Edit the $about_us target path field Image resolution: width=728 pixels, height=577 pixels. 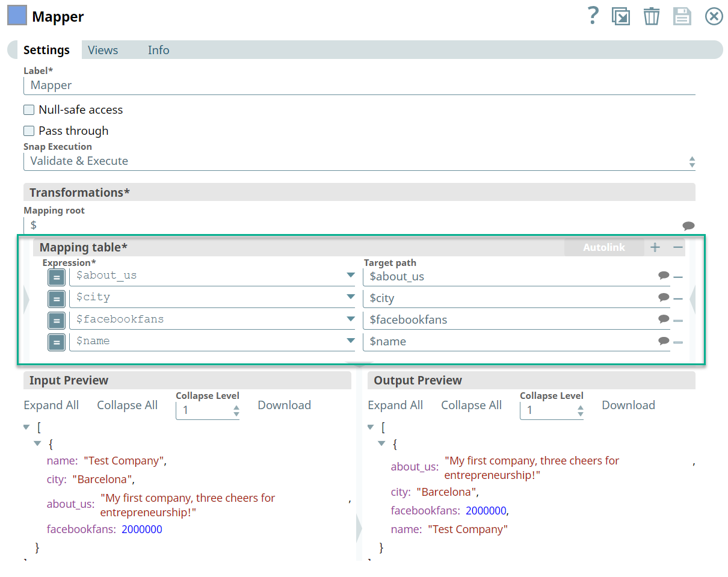510,277
